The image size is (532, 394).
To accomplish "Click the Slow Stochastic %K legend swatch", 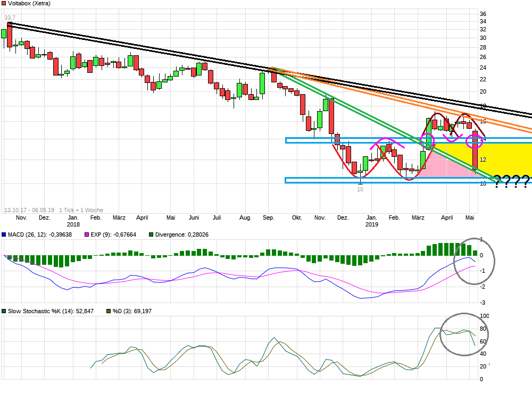I will pos(4,311).
